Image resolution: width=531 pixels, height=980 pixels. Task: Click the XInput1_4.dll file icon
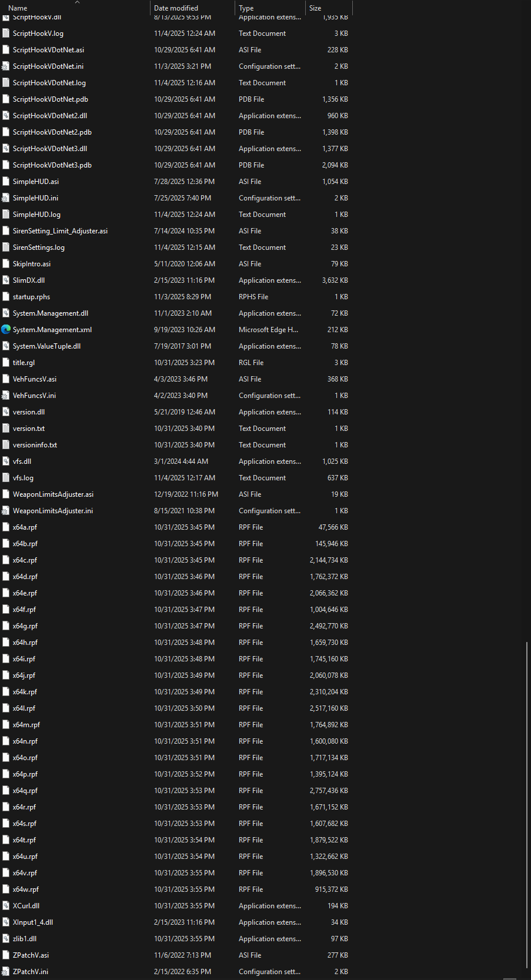pos(6,922)
